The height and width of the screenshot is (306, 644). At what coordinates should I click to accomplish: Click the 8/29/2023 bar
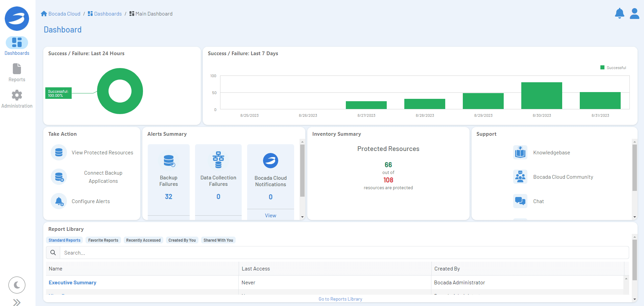pyautogui.click(x=483, y=101)
